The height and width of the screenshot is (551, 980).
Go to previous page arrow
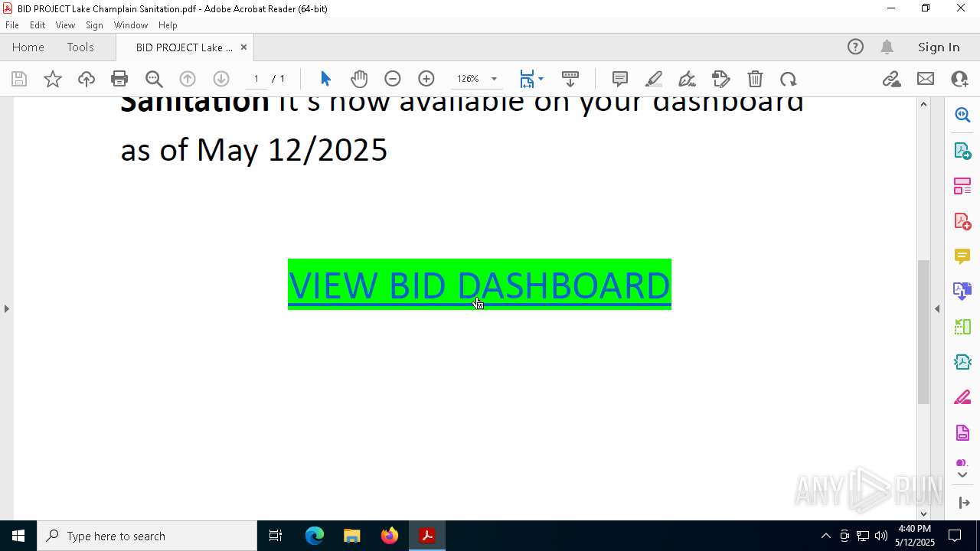click(188, 79)
